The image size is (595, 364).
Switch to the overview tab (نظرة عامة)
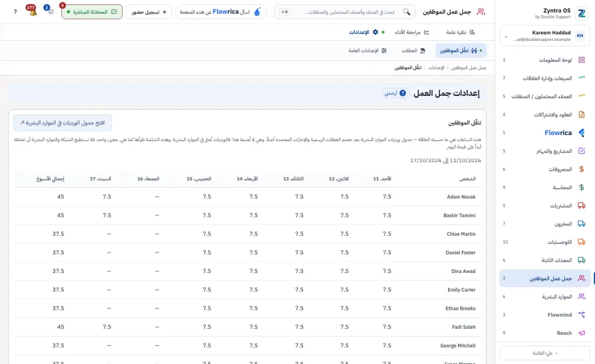coord(461,32)
